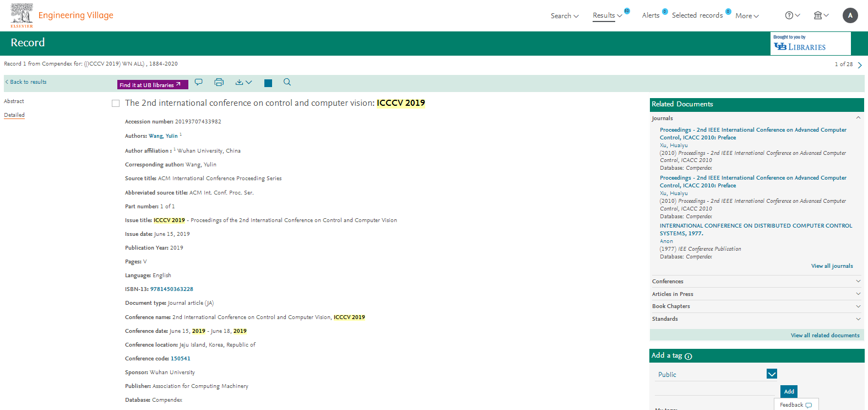The height and width of the screenshot is (410, 868).
Task: Open the INTERNATIONAL CONFERENCE ON DISTRIBUTED COMPUTER CONTROL SYSTEMS link
Action: pos(756,230)
